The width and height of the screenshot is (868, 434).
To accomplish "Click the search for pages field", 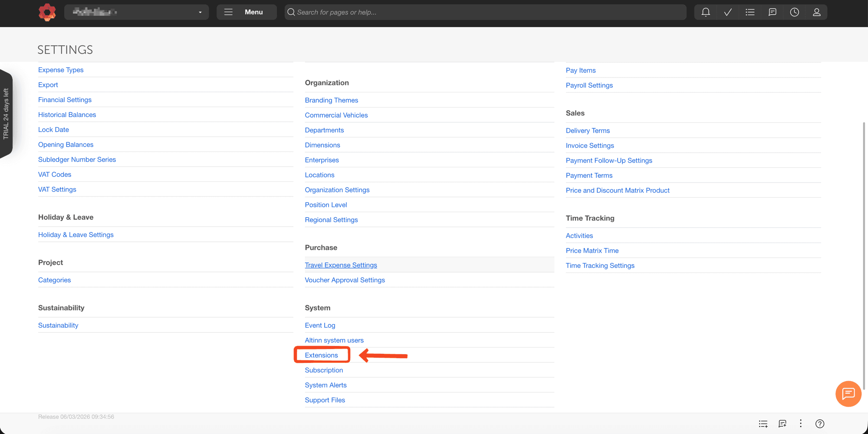I will (x=485, y=12).
